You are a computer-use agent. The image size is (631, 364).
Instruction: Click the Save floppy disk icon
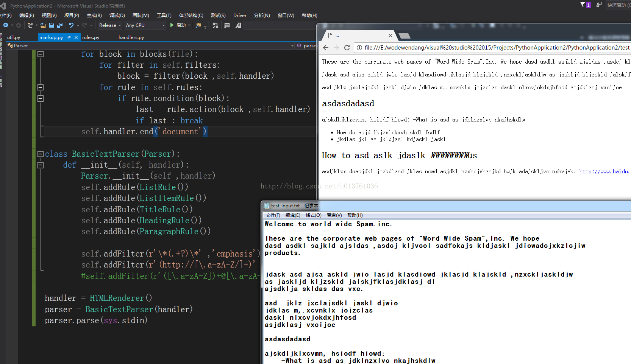pyautogui.click(x=52, y=25)
